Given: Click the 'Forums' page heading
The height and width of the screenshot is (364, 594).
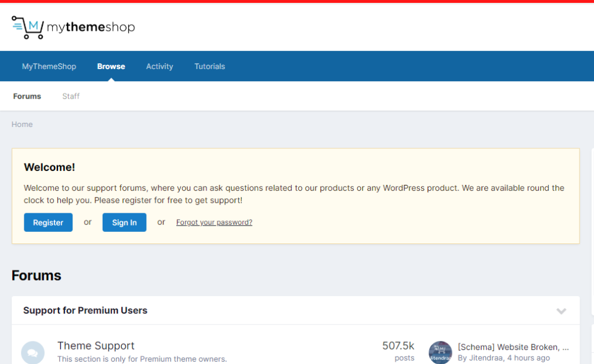Looking at the screenshot, I should [37, 275].
